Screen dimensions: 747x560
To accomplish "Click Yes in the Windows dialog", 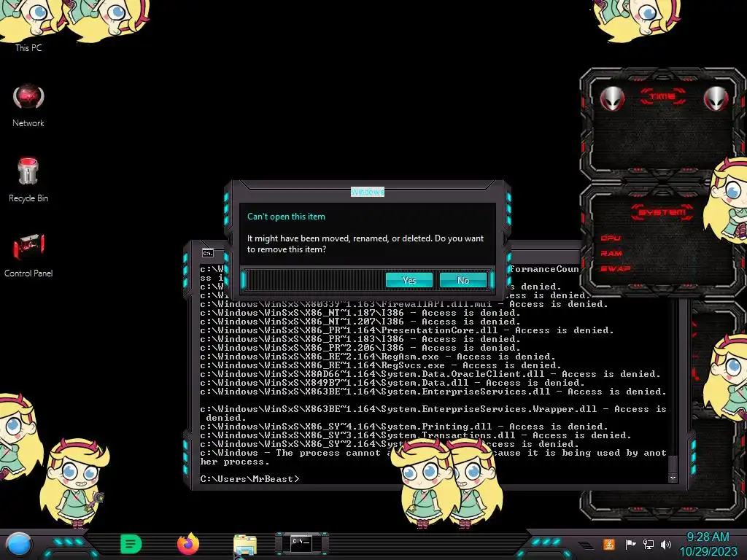I will 409,280.
